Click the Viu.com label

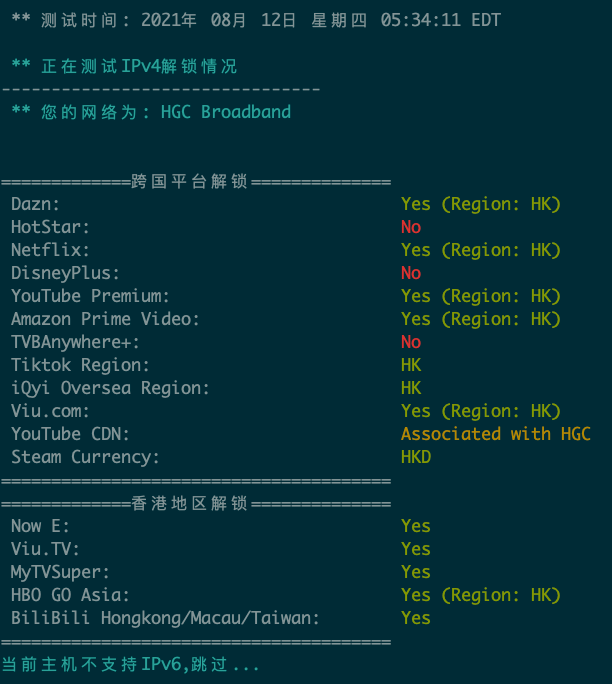(x=50, y=411)
